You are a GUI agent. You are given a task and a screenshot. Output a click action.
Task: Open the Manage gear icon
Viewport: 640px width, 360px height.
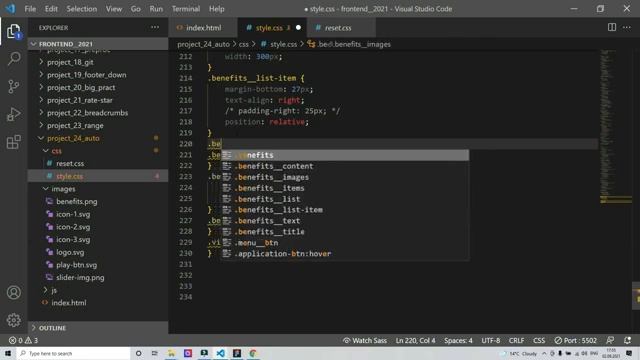pyautogui.click(x=13, y=320)
